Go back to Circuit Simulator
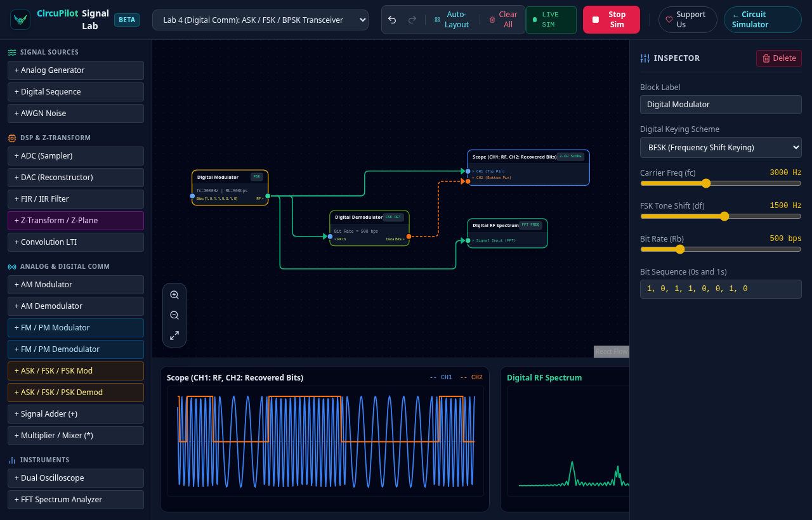 763,20
